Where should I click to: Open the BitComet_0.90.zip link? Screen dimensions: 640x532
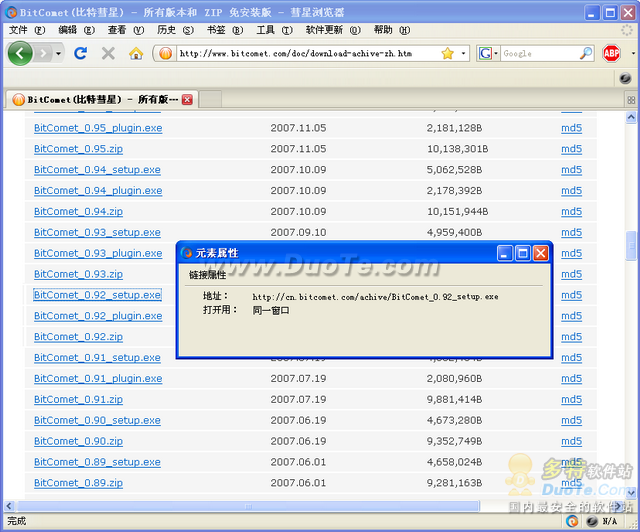pos(78,441)
